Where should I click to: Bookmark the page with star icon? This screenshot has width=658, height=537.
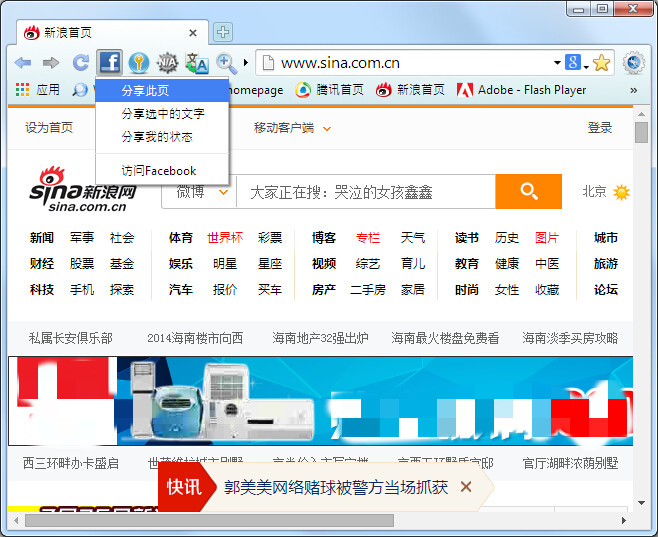click(602, 63)
